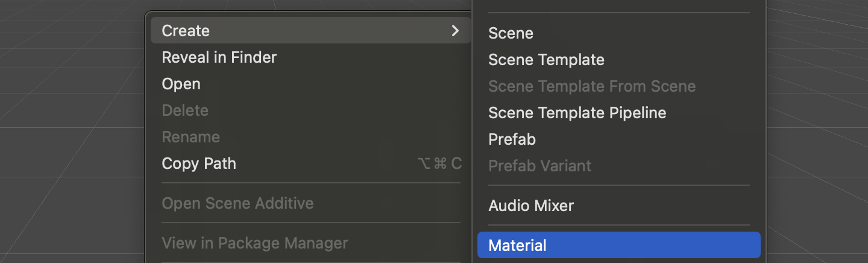Select the highlighted Material option

click(517, 246)
